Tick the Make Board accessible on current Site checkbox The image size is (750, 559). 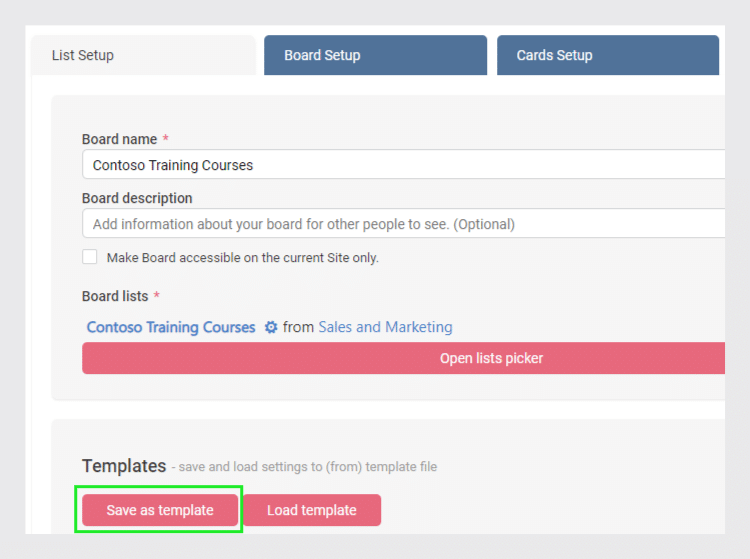(x=89, y=257)
